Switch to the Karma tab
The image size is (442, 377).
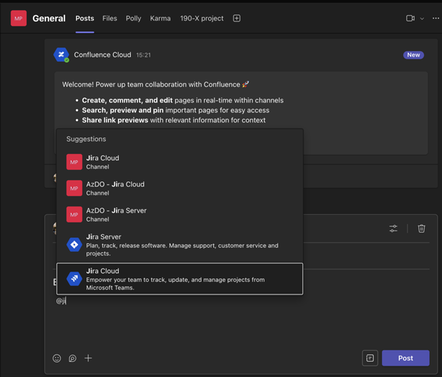point(160,18)
